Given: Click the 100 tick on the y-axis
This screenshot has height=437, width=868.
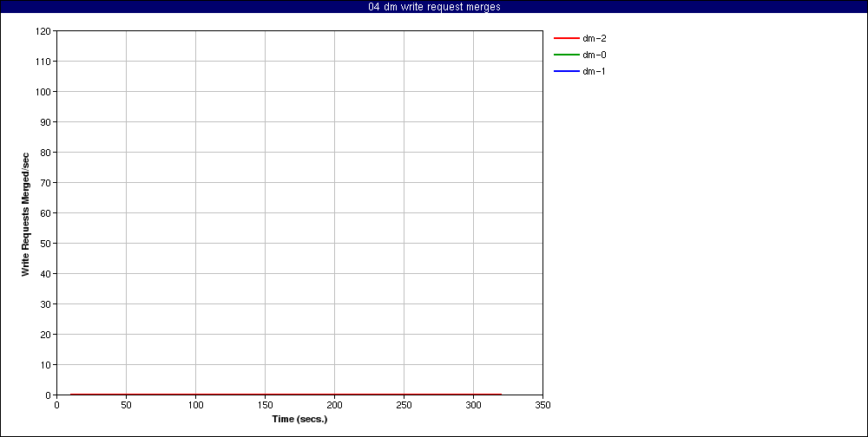Looking at the screenshot, I should pyautogui.click(x=43, y=92).
